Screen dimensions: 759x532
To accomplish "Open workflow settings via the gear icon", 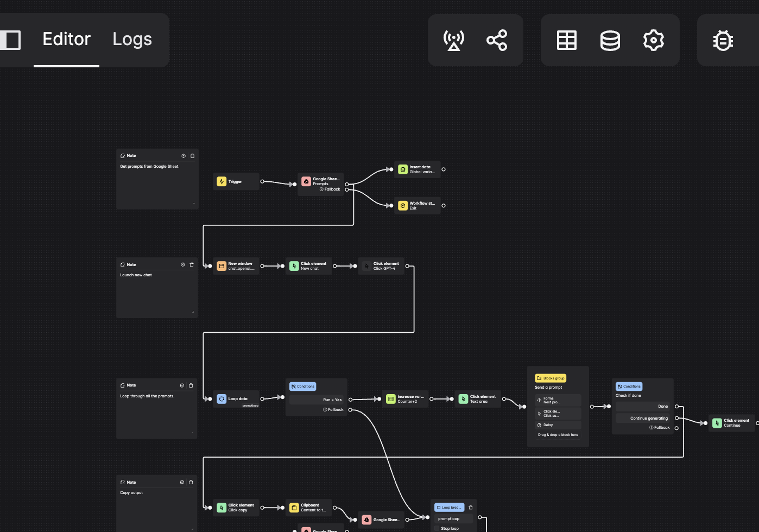I will coord(653,40).
